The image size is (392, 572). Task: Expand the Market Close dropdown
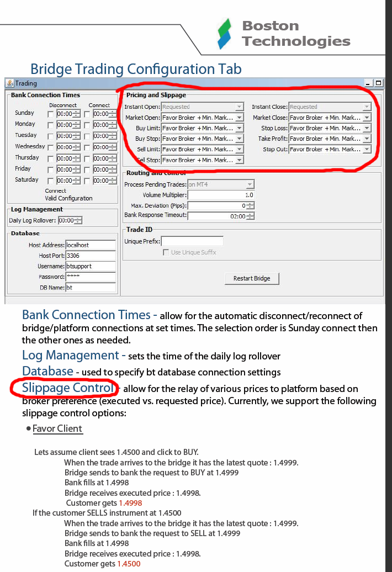pos(330,118)
